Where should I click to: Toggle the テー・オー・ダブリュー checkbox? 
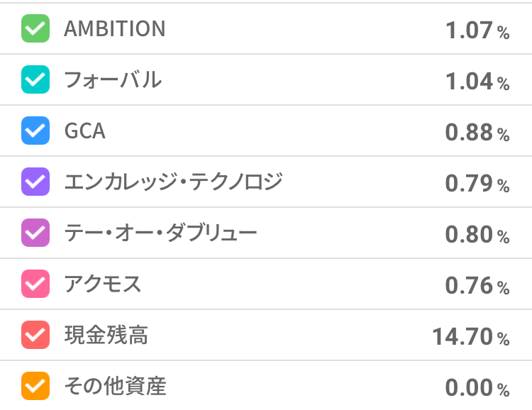[35, 233]
